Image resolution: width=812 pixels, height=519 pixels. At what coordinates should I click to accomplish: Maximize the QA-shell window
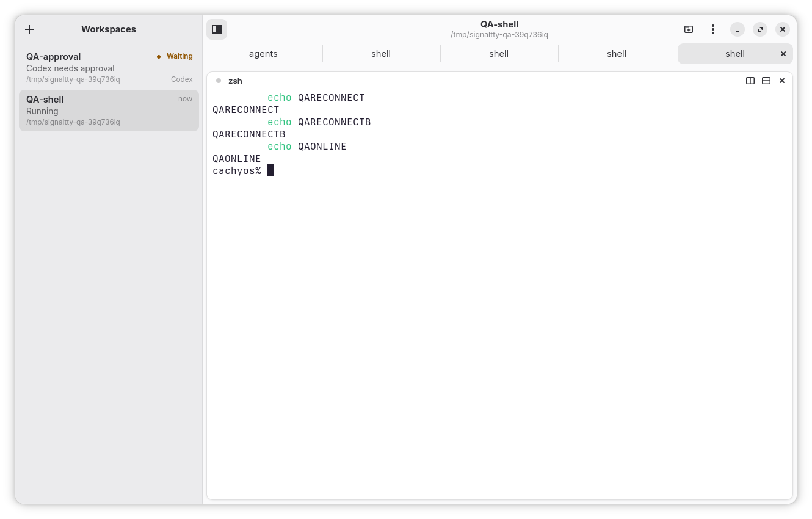tap(760, 29)
